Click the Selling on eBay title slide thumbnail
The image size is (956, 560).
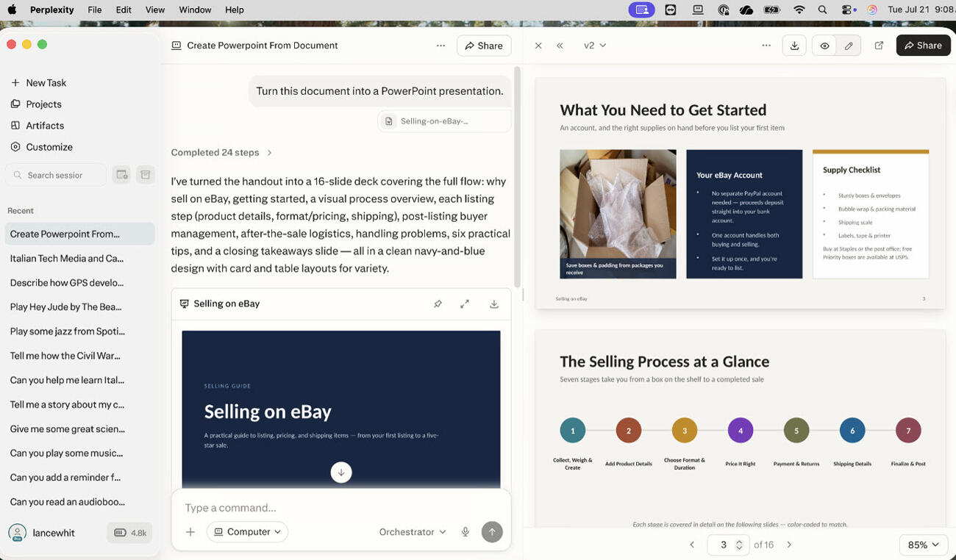(341, 409)
